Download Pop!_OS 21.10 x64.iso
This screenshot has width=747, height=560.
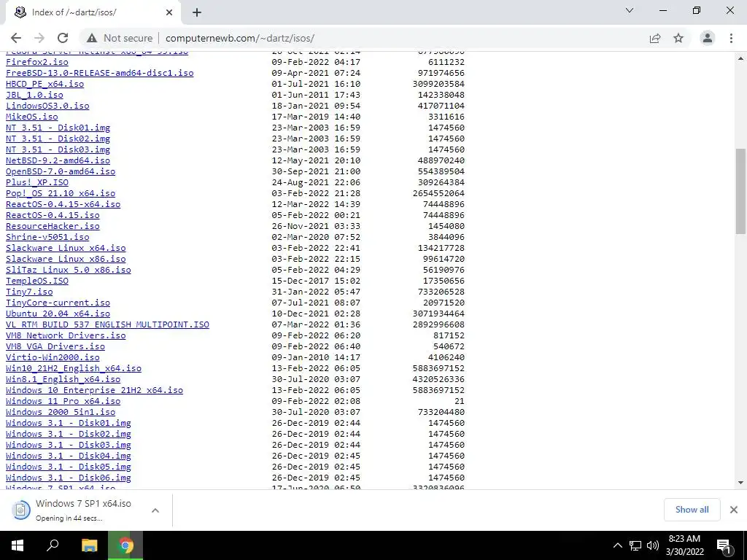tap(61, 193)
